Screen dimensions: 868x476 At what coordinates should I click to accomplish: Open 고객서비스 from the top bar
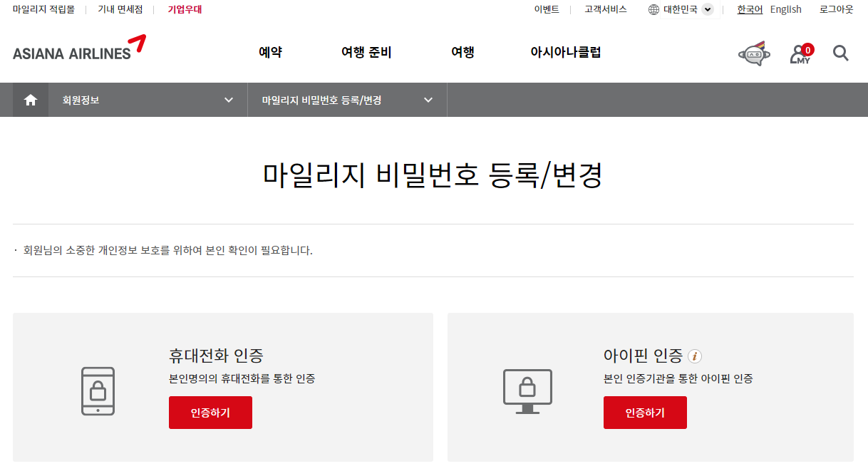click(x=604, y=9)
